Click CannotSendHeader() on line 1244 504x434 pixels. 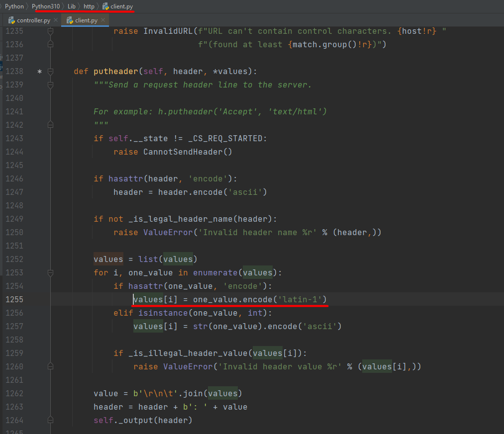click(x=188, y=152)
